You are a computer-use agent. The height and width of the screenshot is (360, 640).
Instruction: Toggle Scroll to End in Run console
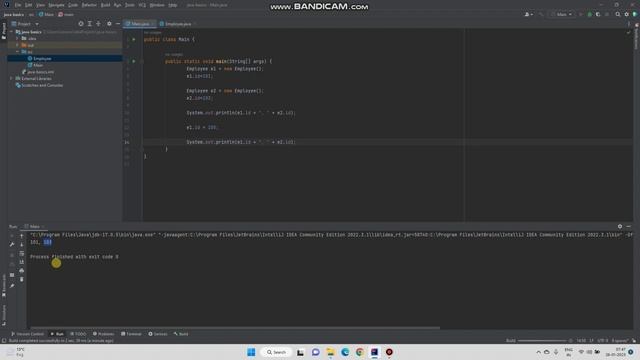click(22, 262)
